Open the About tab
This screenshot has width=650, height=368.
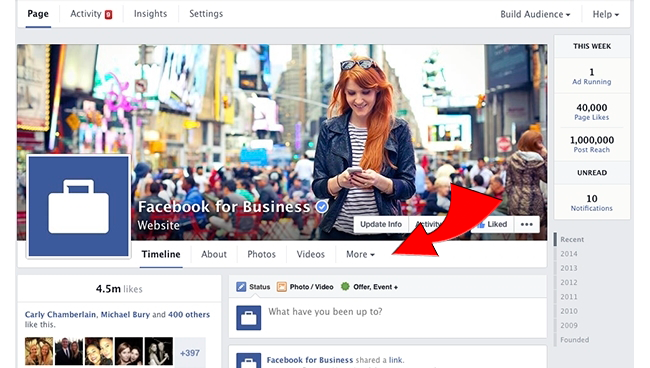click(x=214, y=254)
